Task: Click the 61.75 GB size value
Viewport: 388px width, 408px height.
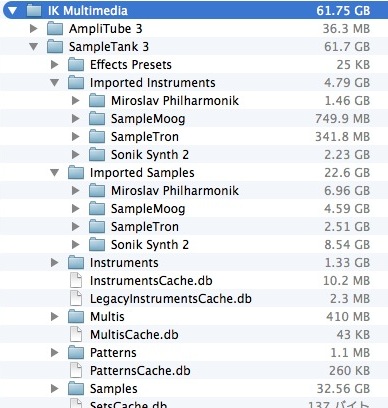Action: click(x=343, y=11)
